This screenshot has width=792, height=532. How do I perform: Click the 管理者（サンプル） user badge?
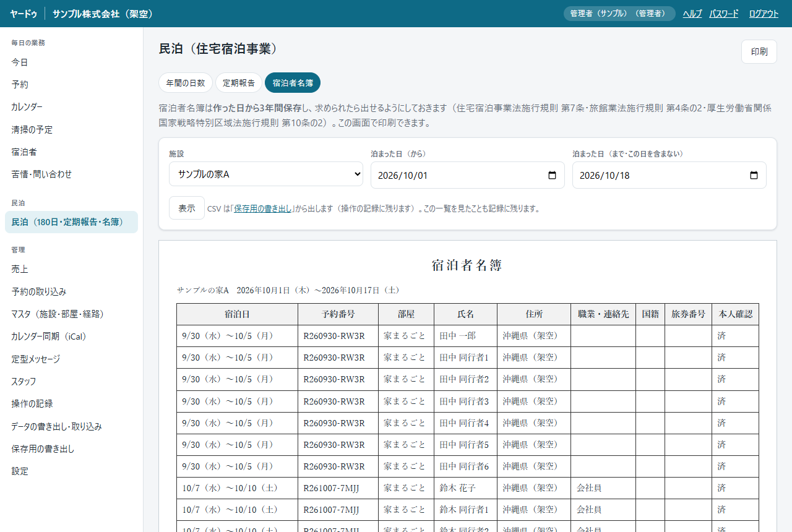click(619, 14)
